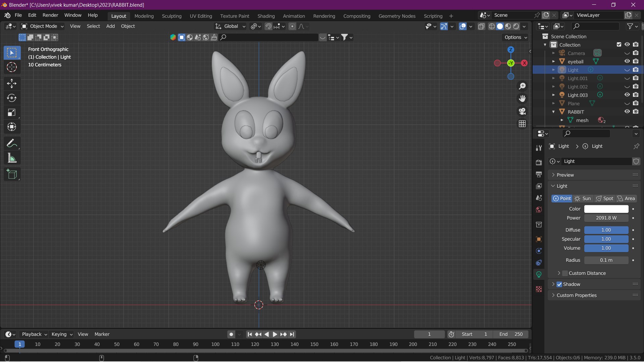
Task: Toggle Collection exclude checkbox in outliner
Action: pos(619,45)
